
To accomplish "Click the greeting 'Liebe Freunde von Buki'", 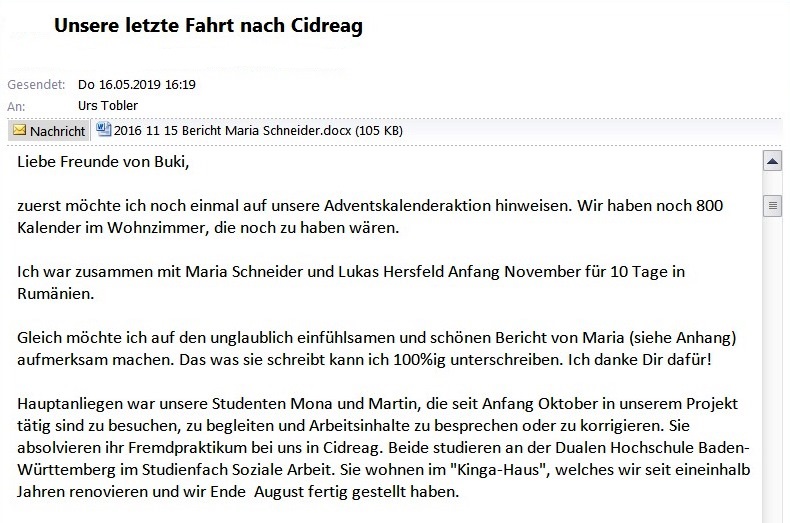I will [x=103, y=161].
